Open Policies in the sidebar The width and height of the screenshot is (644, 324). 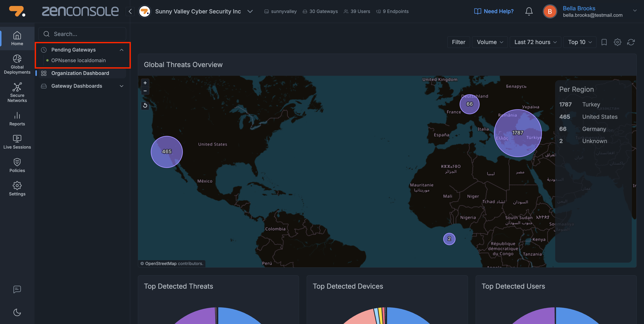[x=17, y=165]
